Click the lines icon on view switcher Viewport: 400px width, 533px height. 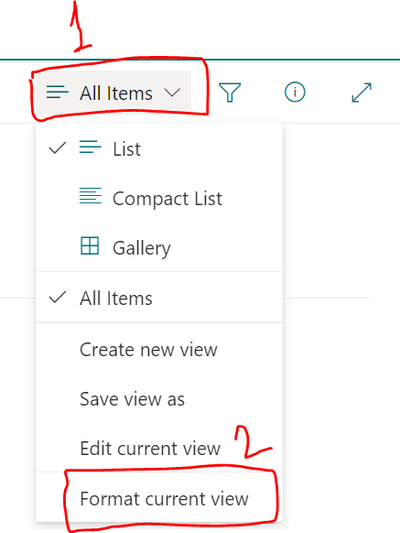(x=57, y=92)
